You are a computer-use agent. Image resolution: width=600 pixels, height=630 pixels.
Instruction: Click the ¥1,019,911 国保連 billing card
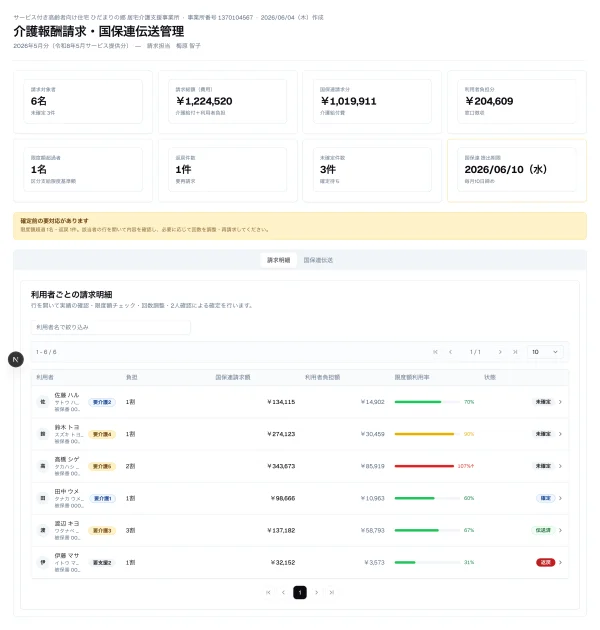372,101
